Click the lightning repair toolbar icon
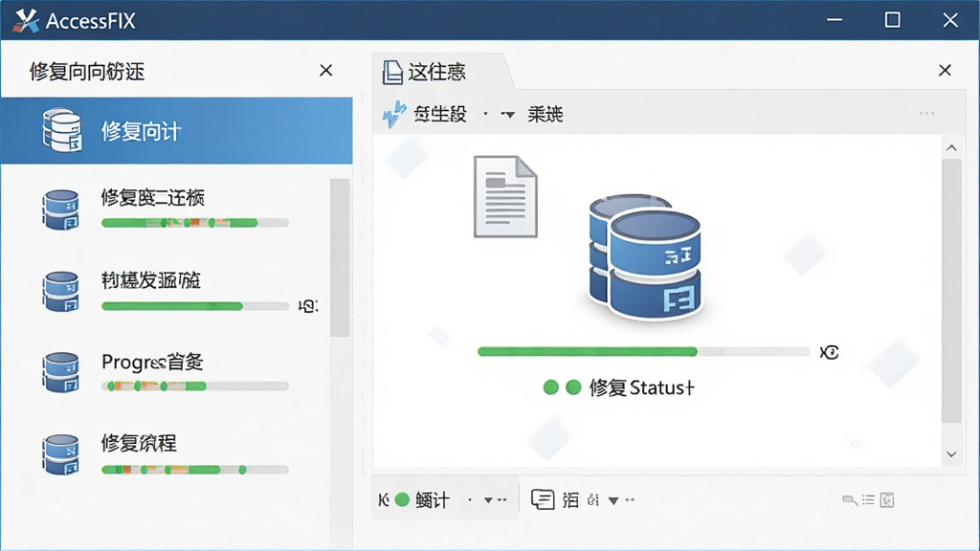This screenshot has width=980, height=551. (393, 115)
